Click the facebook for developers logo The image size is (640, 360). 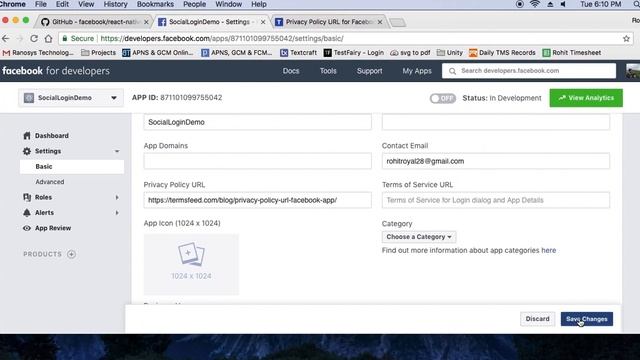coord(56,71)
